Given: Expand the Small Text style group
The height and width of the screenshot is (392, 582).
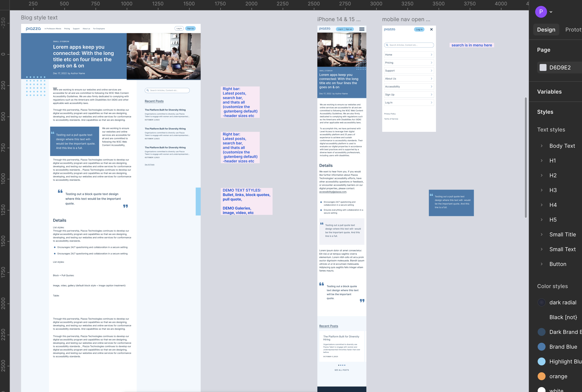Looking at the screenshot, I should 542,249.
